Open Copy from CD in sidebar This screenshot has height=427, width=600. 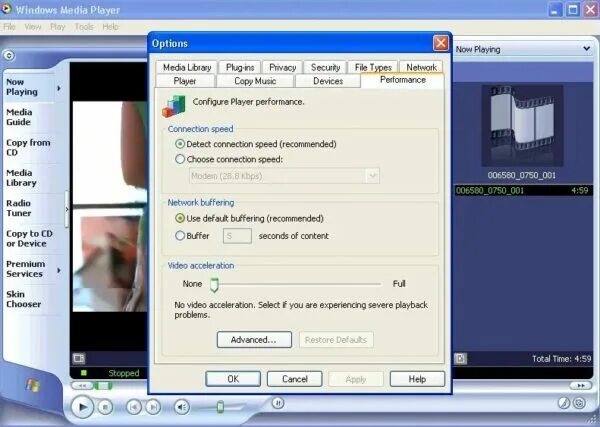click(28, 147)
